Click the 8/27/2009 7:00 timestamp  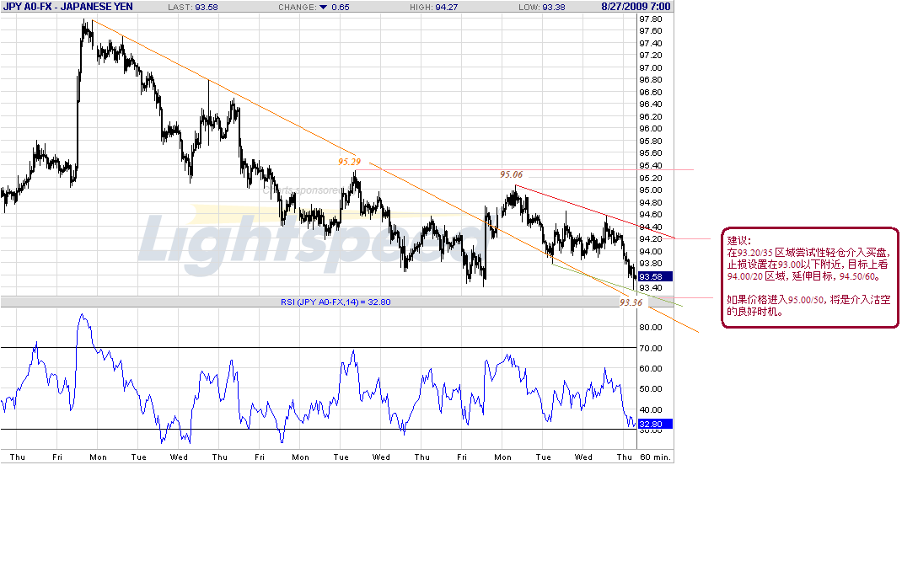coord(636,7)
